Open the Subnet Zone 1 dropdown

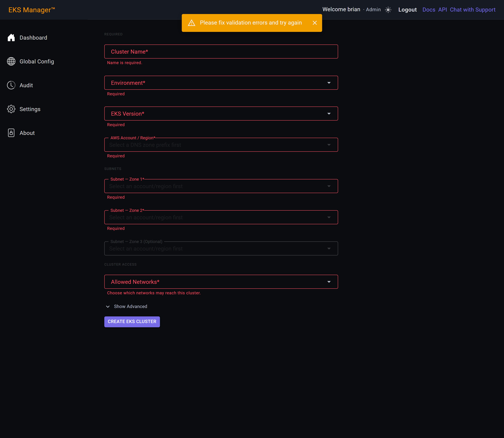pyautogui.click(x=221, y=186)
